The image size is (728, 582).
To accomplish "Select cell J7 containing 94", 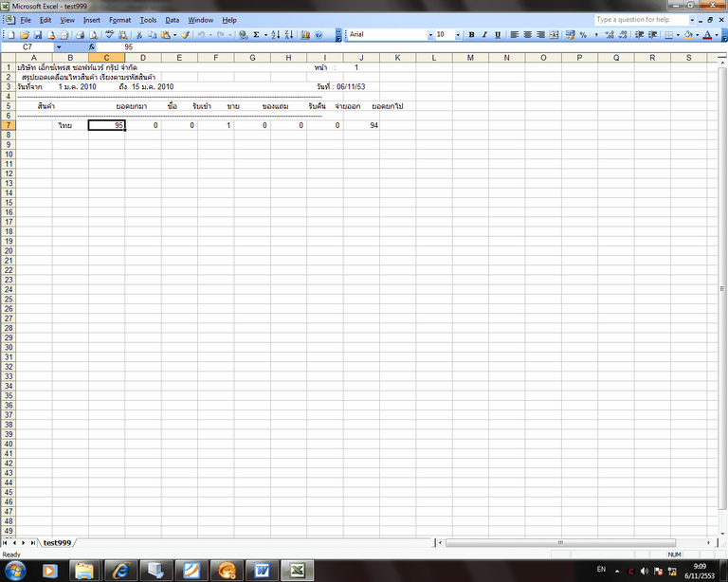I will coord(361,125).
